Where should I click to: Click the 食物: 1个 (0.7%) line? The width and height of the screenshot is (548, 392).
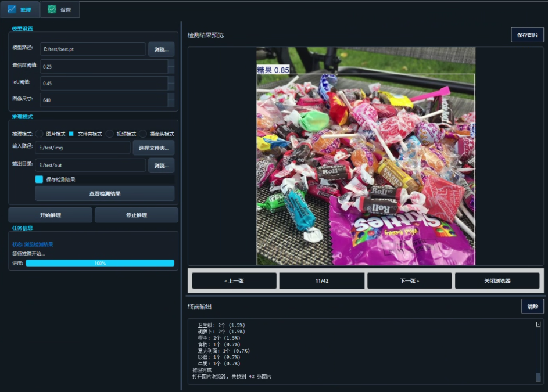pyautogui.click(x=219, y=344)
